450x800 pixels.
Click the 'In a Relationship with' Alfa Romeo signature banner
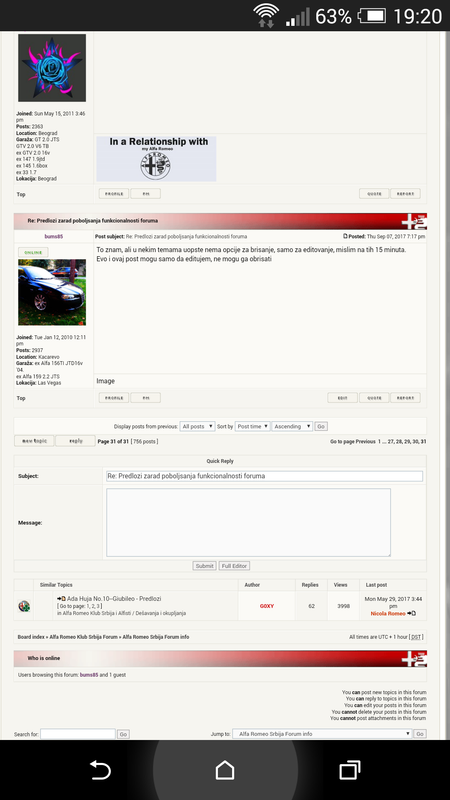(156, 158)
